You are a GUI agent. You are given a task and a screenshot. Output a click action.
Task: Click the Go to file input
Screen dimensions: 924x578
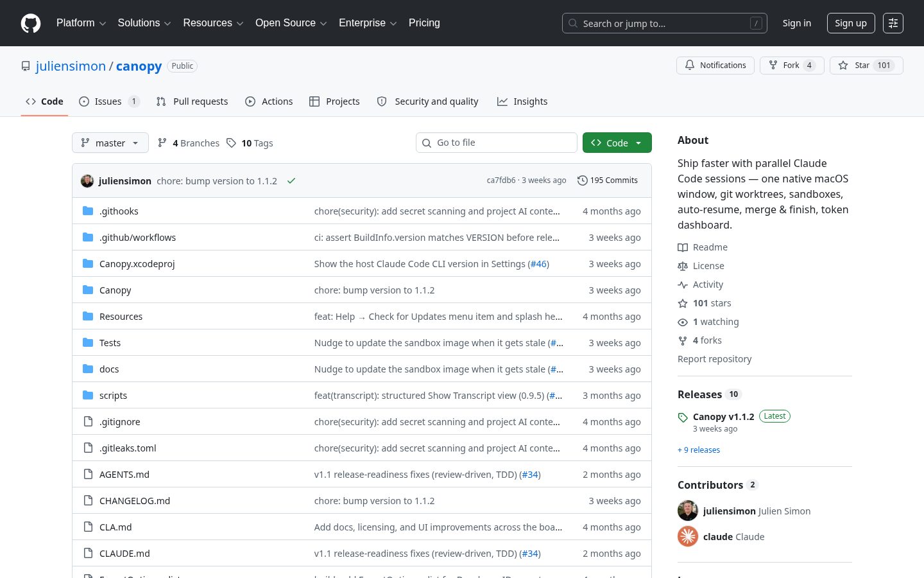click(497, 143)
